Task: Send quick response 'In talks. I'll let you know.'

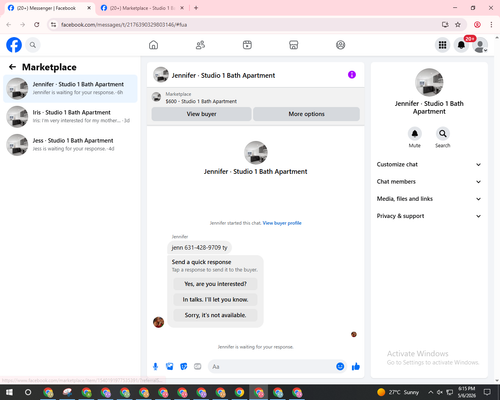Action: click(215, 300)
